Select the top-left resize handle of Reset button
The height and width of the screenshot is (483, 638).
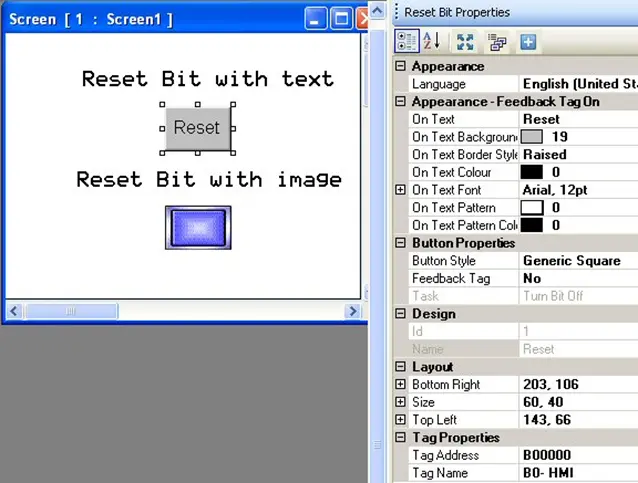162,105
